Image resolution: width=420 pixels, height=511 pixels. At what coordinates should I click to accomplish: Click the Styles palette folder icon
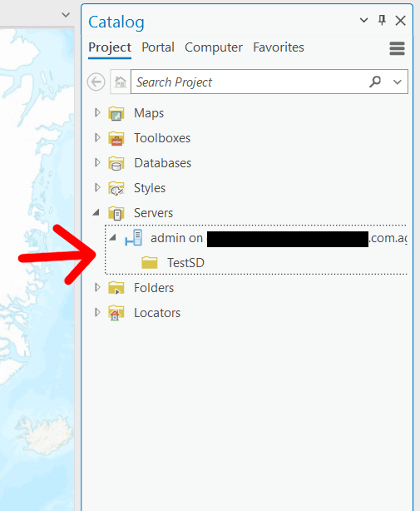tap(116, 188)
